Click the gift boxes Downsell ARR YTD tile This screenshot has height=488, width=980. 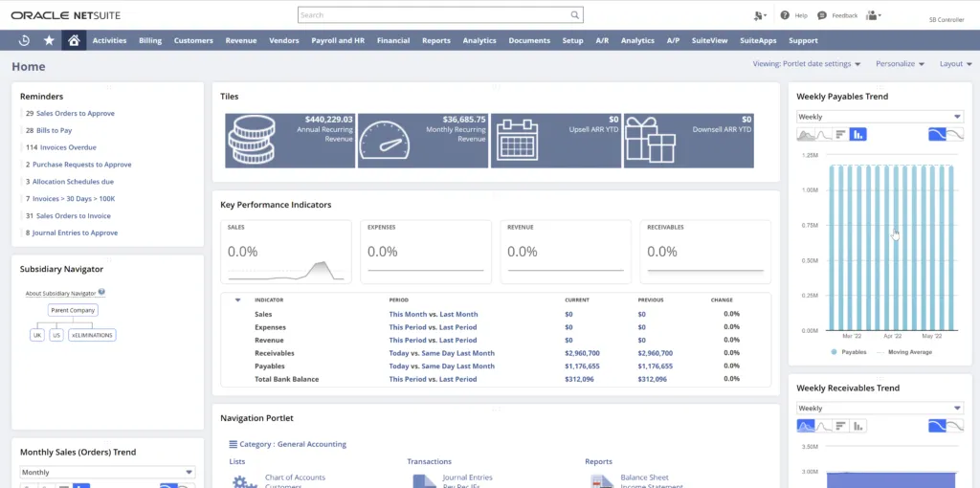[x=689, y=141]
